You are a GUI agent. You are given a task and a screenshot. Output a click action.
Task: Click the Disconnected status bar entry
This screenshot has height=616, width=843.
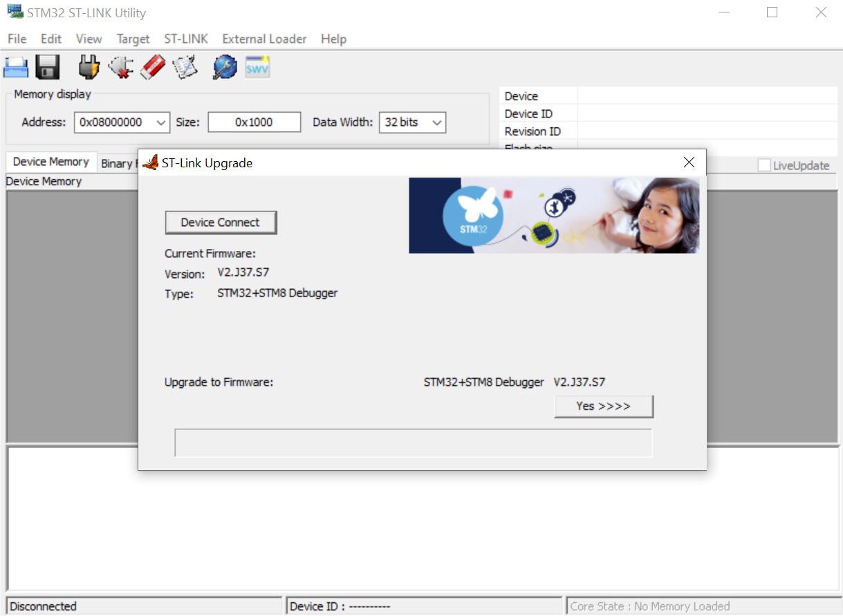click(144, 606)
